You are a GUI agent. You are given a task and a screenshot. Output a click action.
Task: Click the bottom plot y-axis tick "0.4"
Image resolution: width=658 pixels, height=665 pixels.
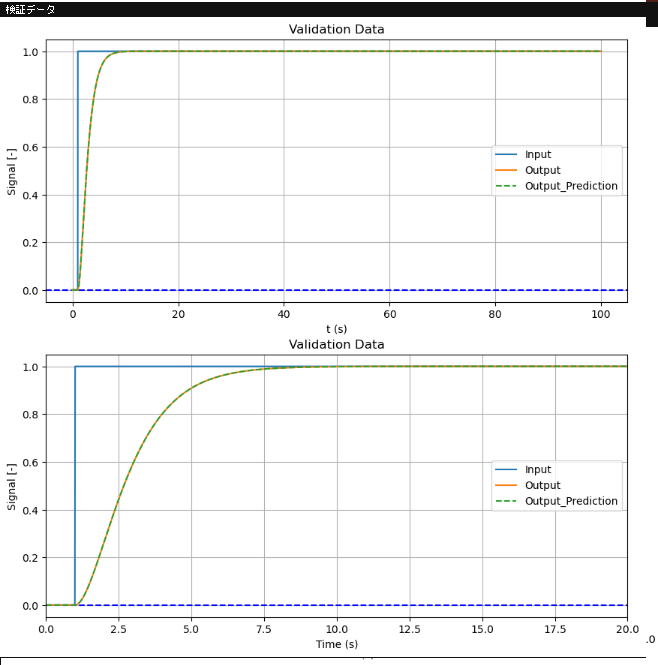pos(30,511)
